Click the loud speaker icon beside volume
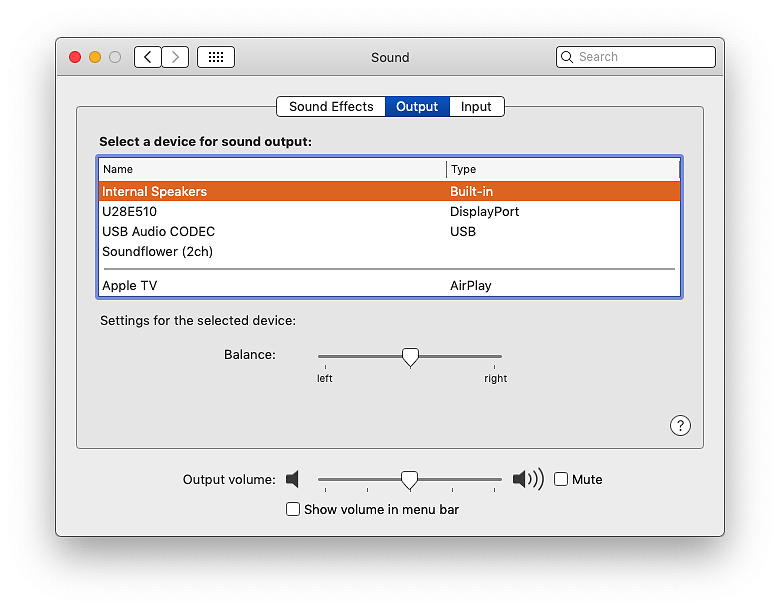 528,479
